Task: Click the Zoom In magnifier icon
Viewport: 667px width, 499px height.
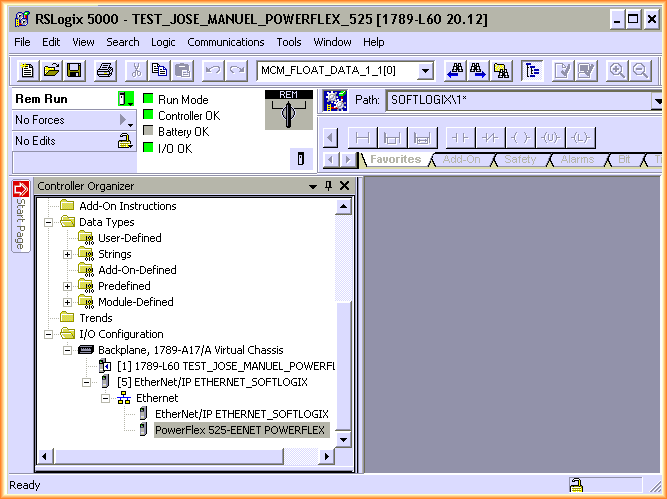Action: [x=617, y=70]
